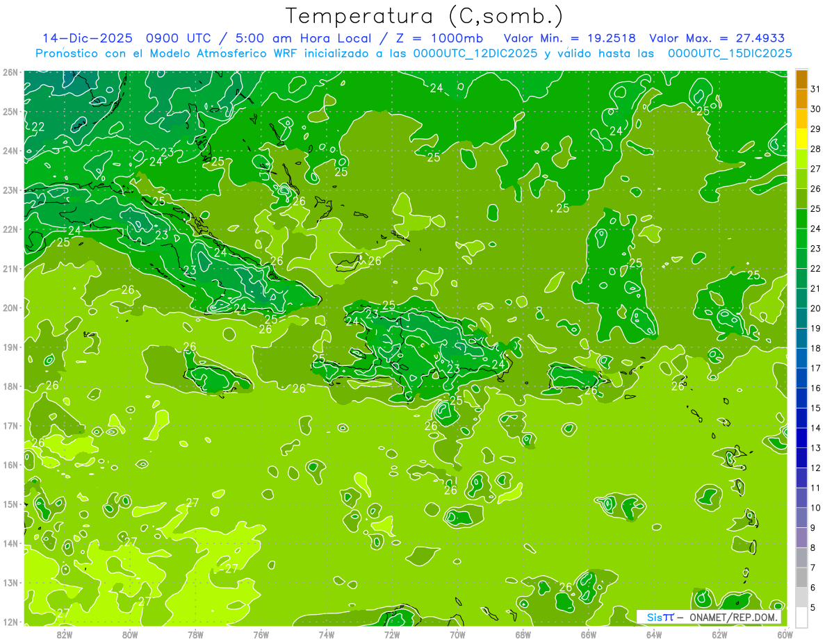Click the longitude axis label '60W'
The height and width of the screenshot is (644, 834).
click(785, 634)
